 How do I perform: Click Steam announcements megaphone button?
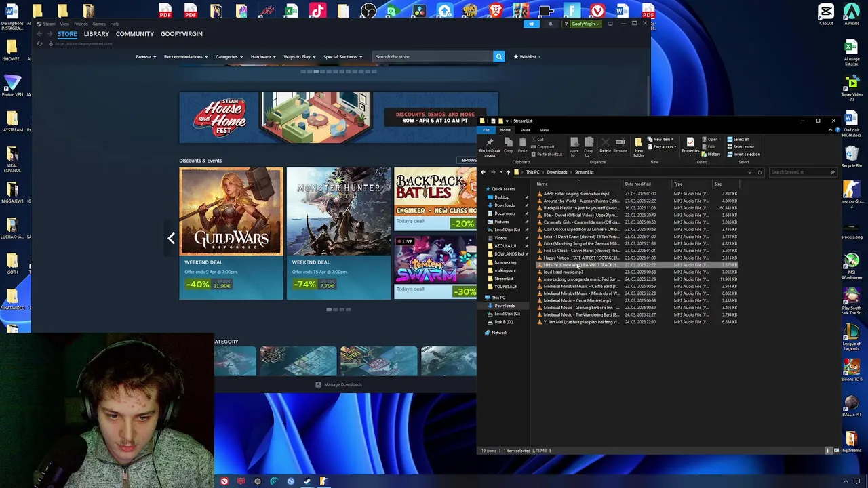click(x=532, y=24)
